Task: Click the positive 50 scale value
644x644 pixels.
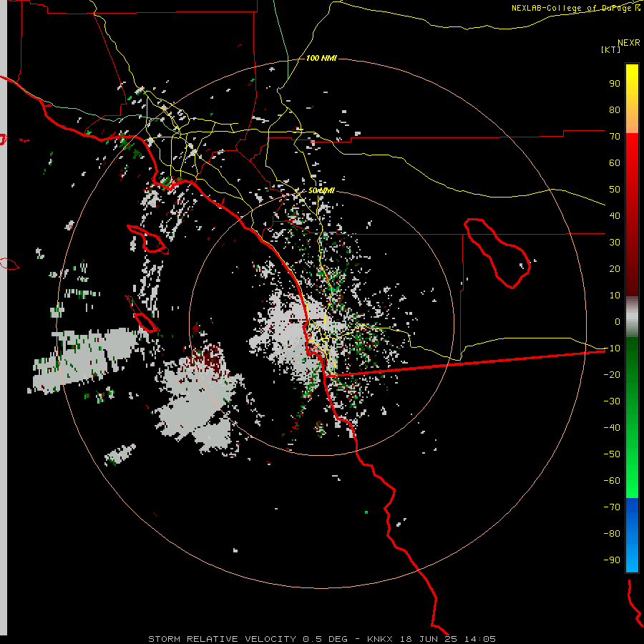Action: pyautogui.click(x=615, y=190)
